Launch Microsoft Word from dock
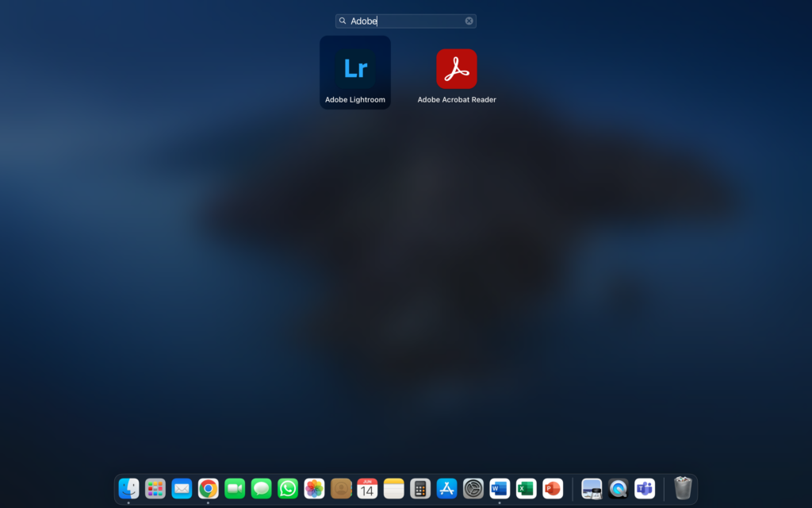This screenshot has height=508, width=812. [500, 488]
